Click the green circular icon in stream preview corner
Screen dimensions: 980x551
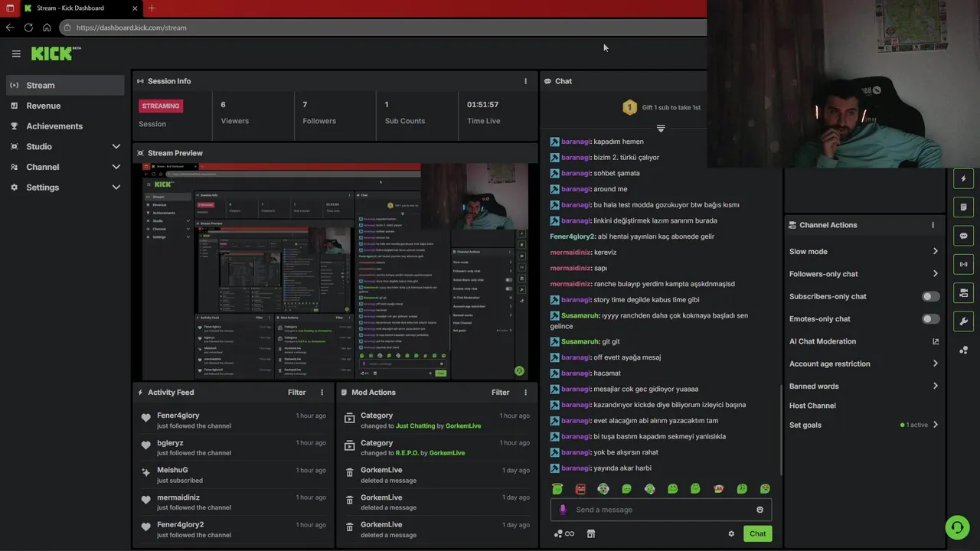[519, 370]
